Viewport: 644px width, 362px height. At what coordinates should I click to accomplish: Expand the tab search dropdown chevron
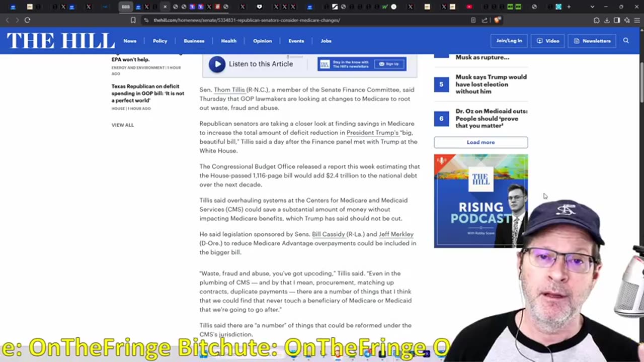coord(592,7)
